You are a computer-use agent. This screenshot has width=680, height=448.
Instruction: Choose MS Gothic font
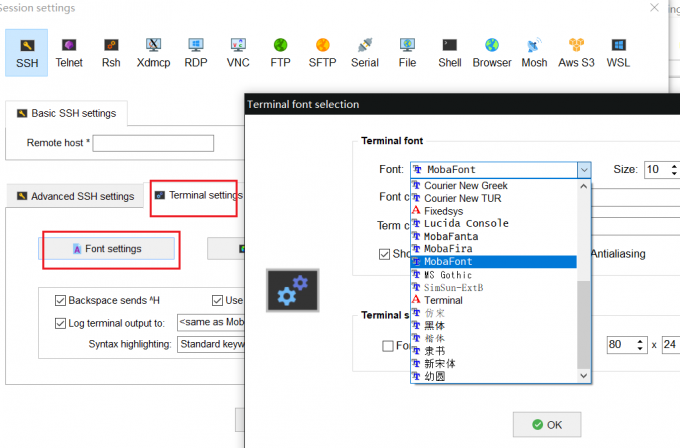[494, 275]
